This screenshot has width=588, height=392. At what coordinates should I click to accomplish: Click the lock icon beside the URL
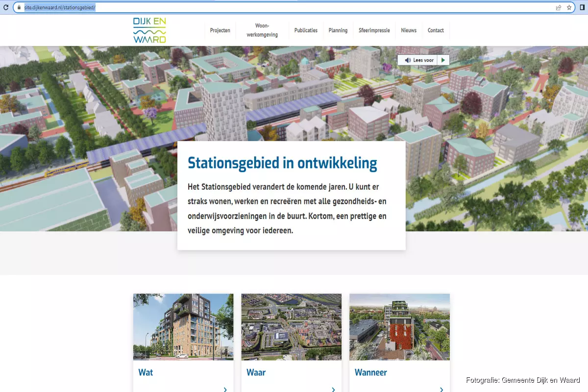[19, 8]
